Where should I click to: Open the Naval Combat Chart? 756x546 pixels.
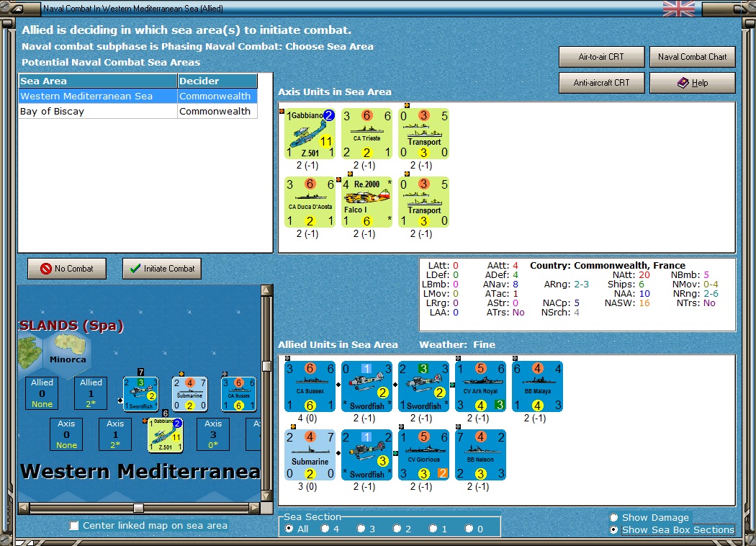[692, 57]
